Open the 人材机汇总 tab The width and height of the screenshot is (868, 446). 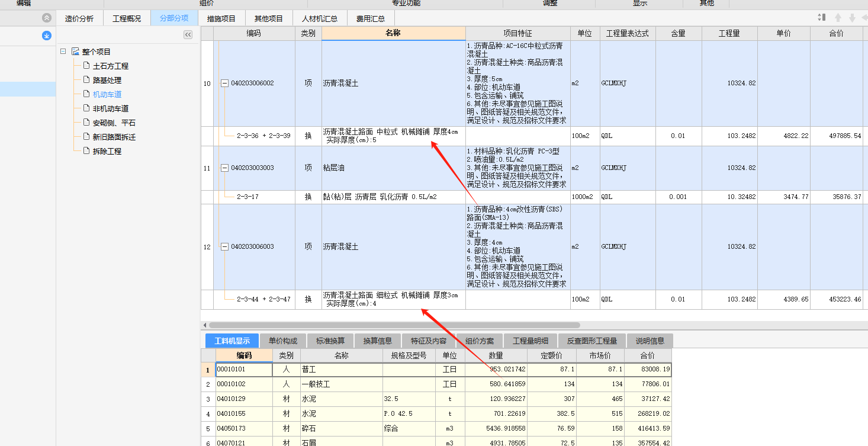pos(320,18)
